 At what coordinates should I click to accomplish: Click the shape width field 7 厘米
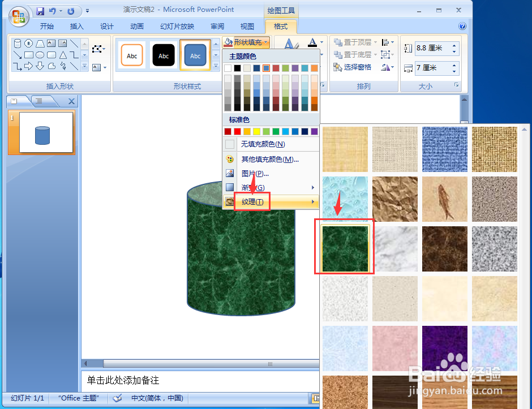click(432, 68)
